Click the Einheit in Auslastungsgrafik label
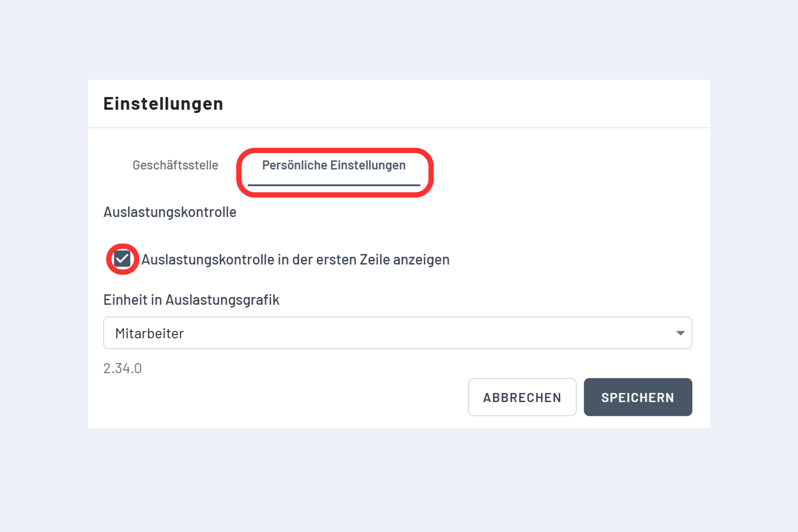This screenshot has width=798, height=532. pos(191,299)
